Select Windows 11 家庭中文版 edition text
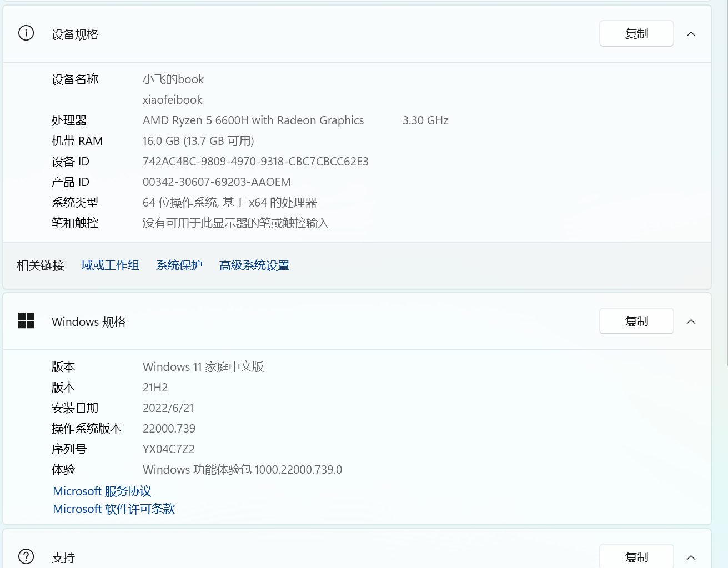 tap(203, 367)
